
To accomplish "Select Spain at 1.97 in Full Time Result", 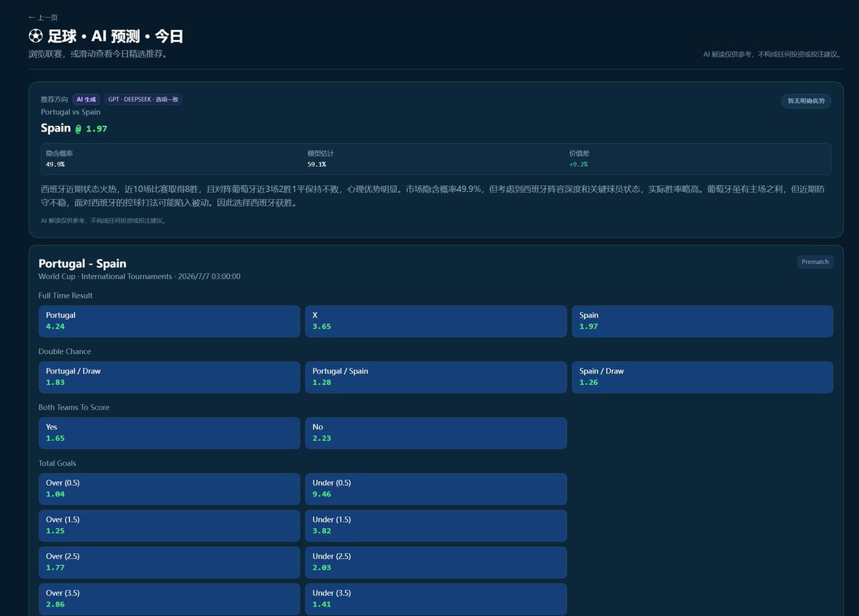I will point(702,321).
